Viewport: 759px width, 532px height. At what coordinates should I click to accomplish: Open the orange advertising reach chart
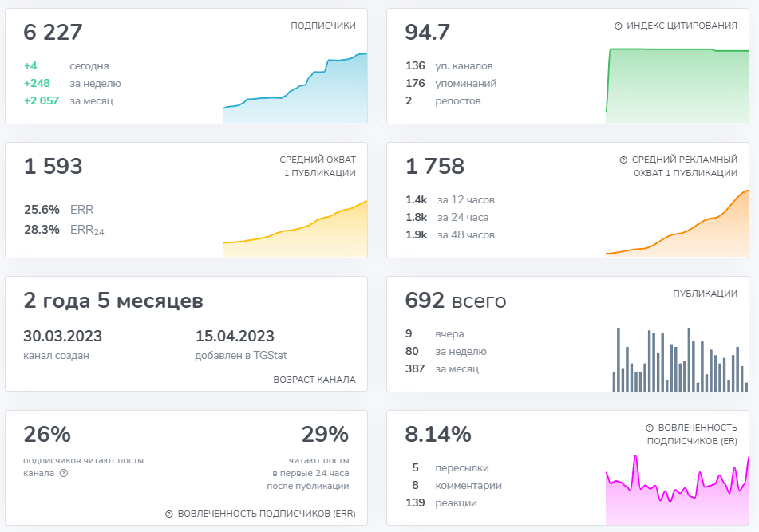point(678,223)
